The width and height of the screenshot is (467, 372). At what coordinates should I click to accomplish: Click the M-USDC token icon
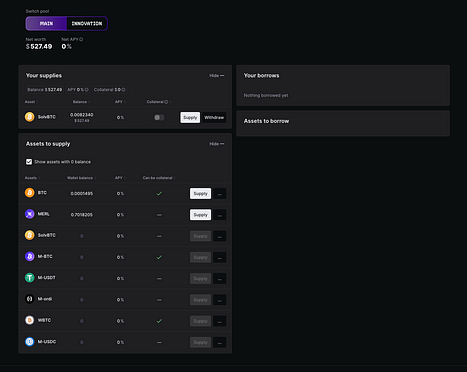pos(30,342)
